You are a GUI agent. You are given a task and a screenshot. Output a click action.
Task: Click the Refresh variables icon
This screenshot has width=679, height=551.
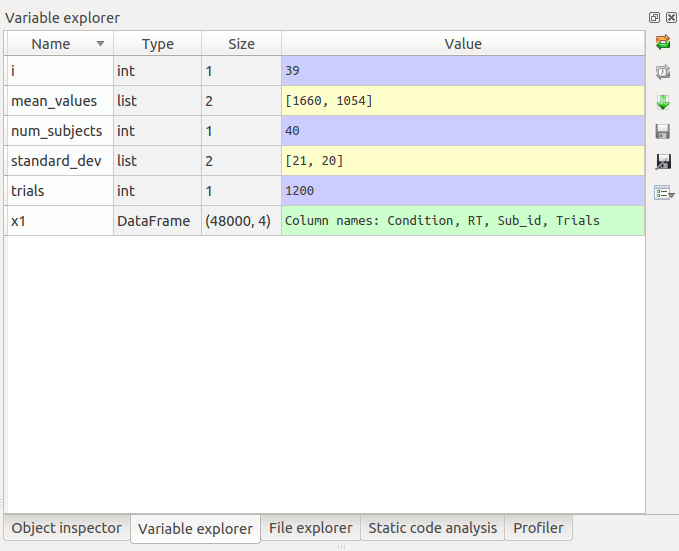coord(663,42)
